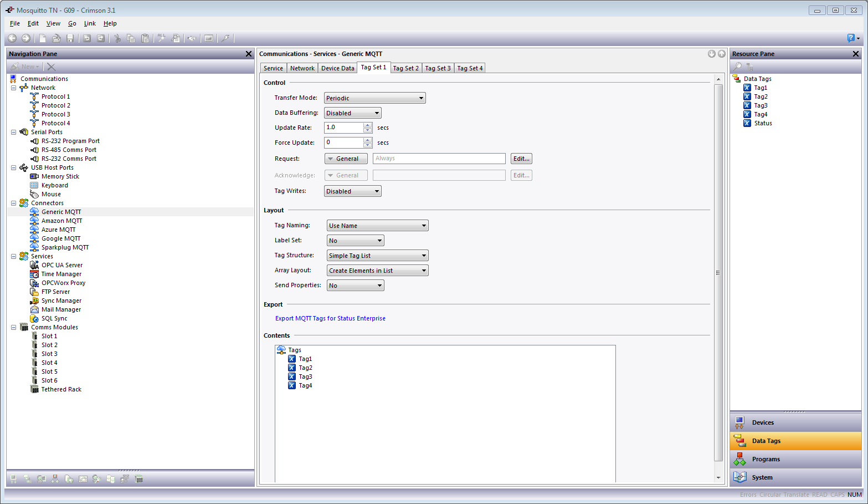The width and height of the screenshot is (868, 504).
Task: Collapse the USB Host Ports tree node
Action: pos(14,167)
